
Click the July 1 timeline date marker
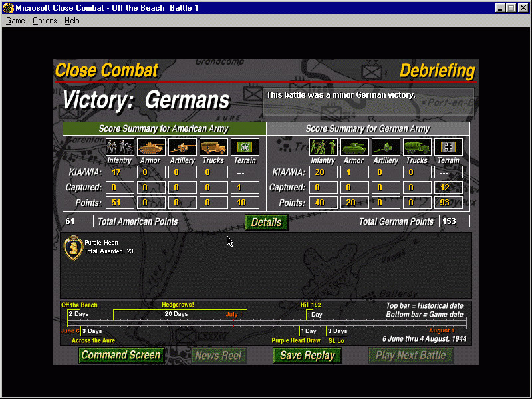coord(234,314)
